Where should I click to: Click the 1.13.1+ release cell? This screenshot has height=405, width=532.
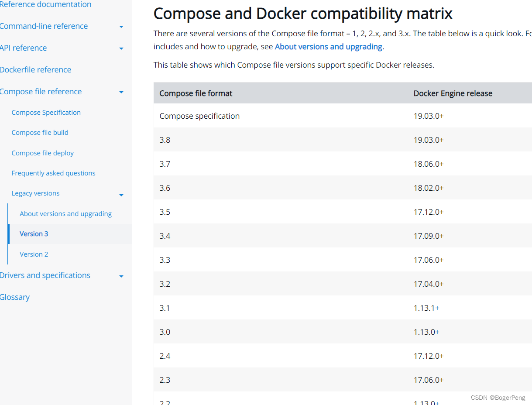tap(426, 308)
